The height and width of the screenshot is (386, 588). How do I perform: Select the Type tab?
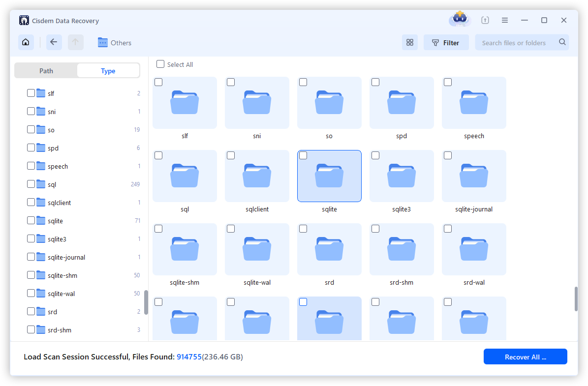coord(108,70)
